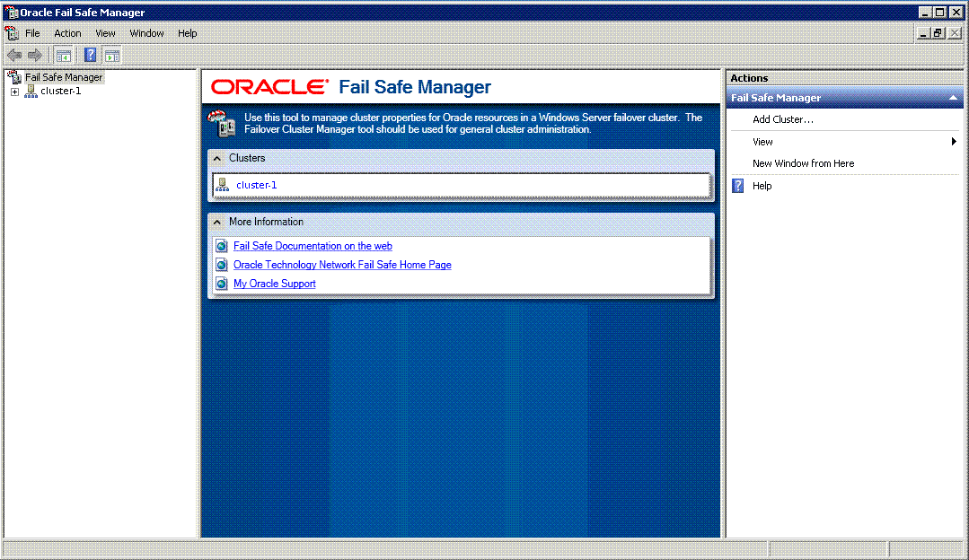Open the My Oracle Support link
Image resolution: width=969 pixels, height=560 pixels.
[275, 284]
